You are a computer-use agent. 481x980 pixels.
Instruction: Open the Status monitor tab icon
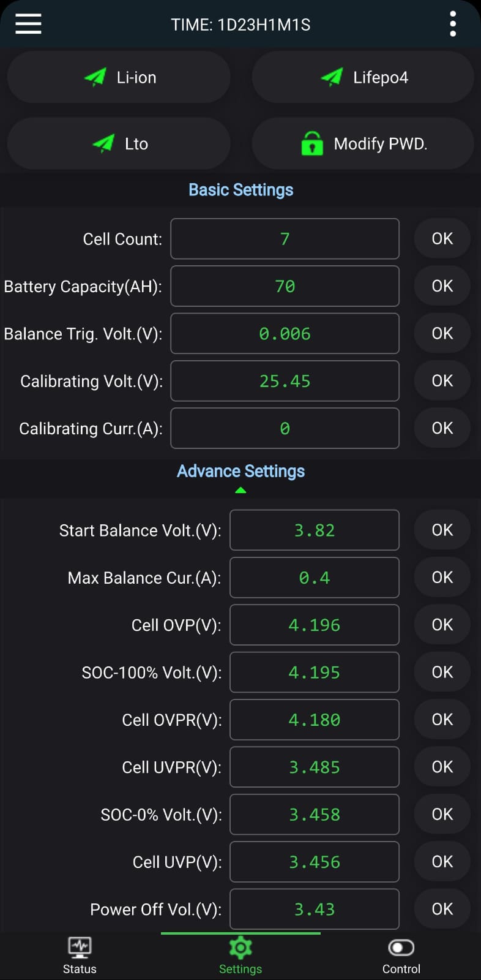(x=80, y=948)
